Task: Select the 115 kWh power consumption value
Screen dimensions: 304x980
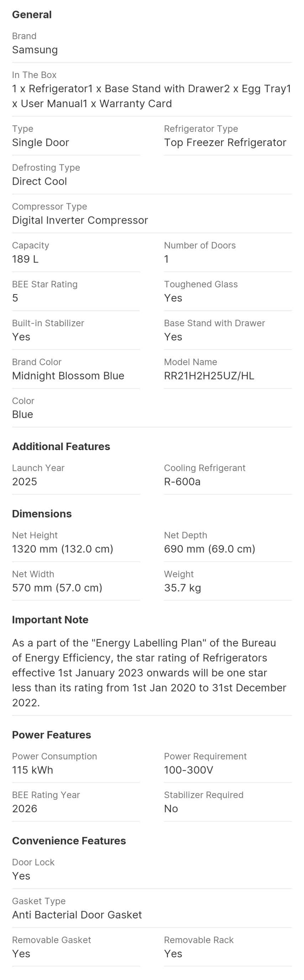Action: point(33,770)
